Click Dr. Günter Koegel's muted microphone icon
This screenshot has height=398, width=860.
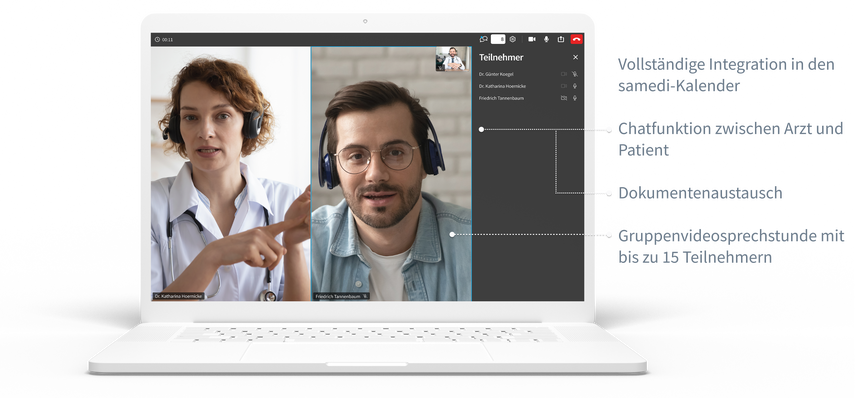click(575, 73)
